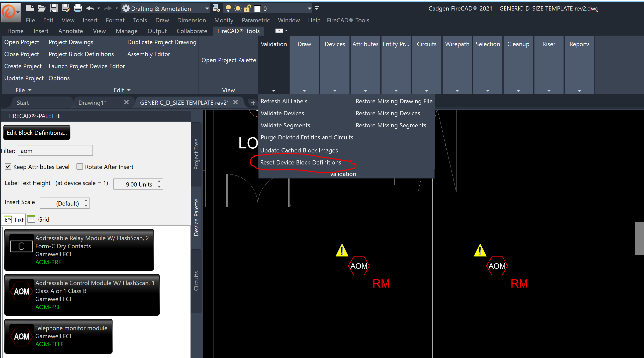The height and width of the screenshot is (358, 644).
Task: Toggle layer on/off lightbulb icon
Action: 228,9
